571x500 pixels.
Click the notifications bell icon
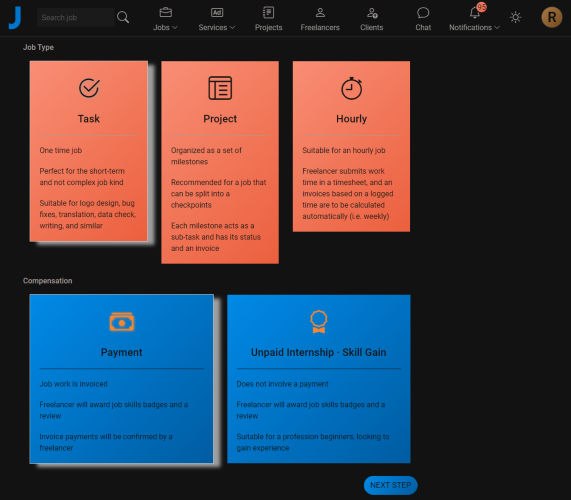click(x=474, y=13)
